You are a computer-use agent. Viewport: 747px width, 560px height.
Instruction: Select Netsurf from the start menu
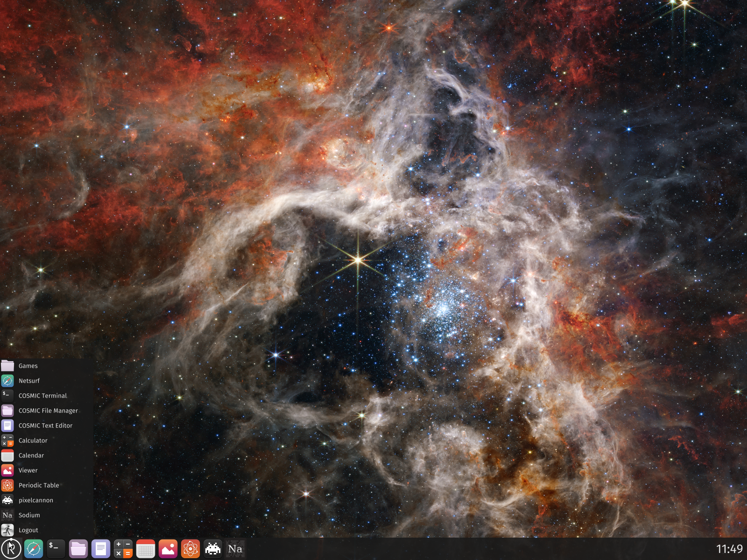[x=47, y=381]
